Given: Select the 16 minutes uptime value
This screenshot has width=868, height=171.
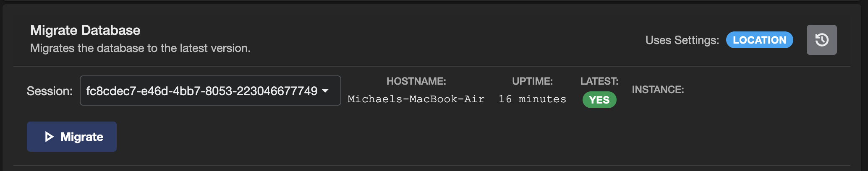Looking at the screenshot, I should click(x=532, y=99).
